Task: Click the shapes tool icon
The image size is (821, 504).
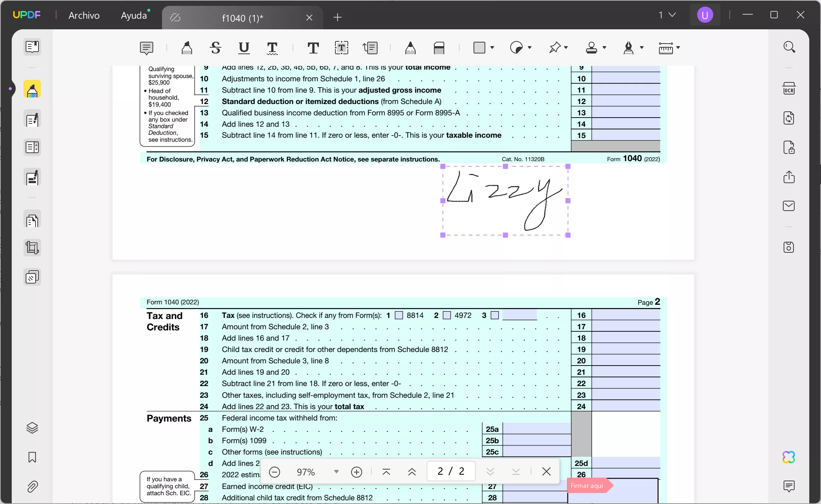Action: coord(481,48)
